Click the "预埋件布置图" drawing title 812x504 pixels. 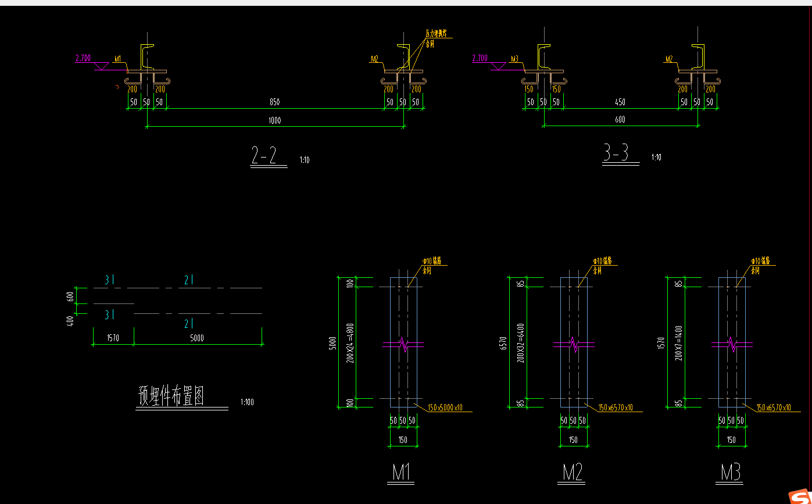tap(171, 396)
